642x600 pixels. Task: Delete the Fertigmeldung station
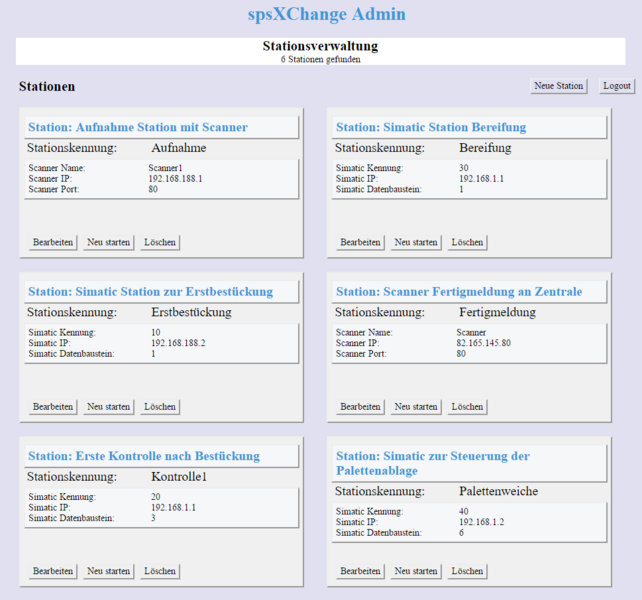pyautogui.click(x=468, y=407)
